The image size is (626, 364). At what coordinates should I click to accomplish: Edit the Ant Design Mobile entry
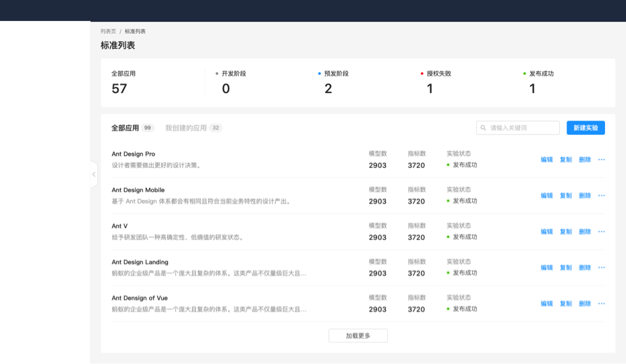pyautogui.click(x=546, y=195)
